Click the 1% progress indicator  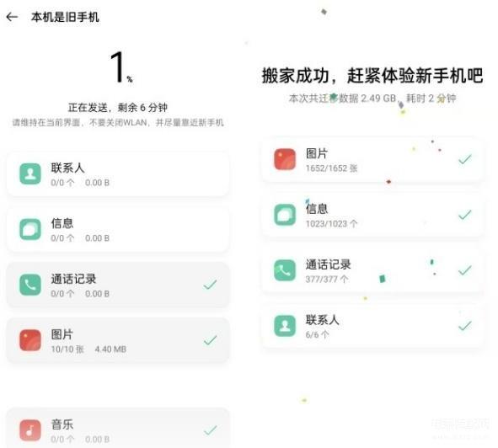pos(121,67)
